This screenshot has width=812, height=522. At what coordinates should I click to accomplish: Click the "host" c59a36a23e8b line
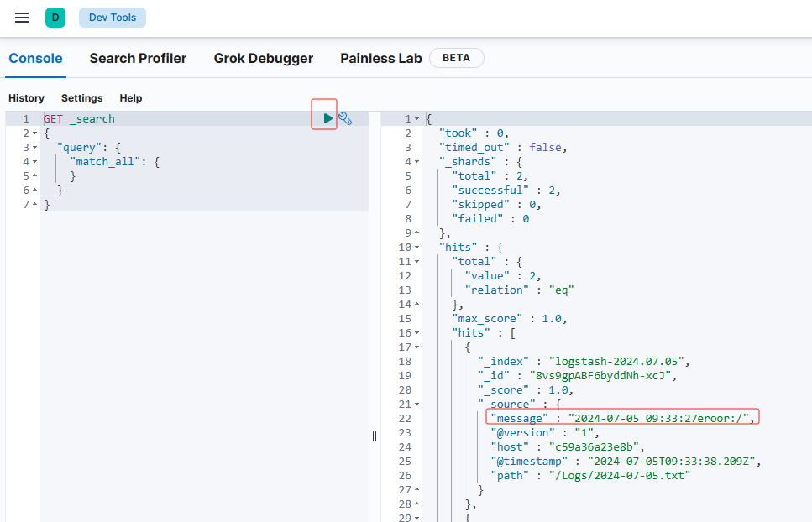coord(568,447)
